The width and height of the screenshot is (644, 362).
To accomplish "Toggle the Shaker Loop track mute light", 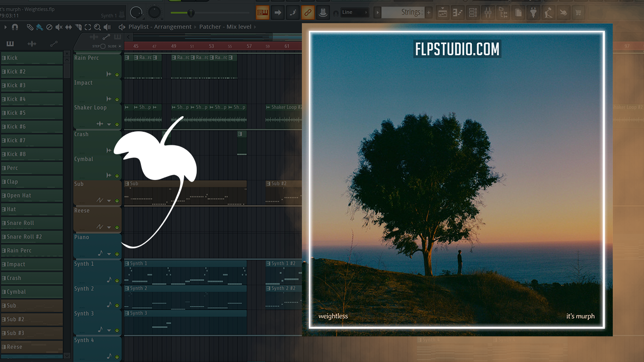I will [117, 124].
